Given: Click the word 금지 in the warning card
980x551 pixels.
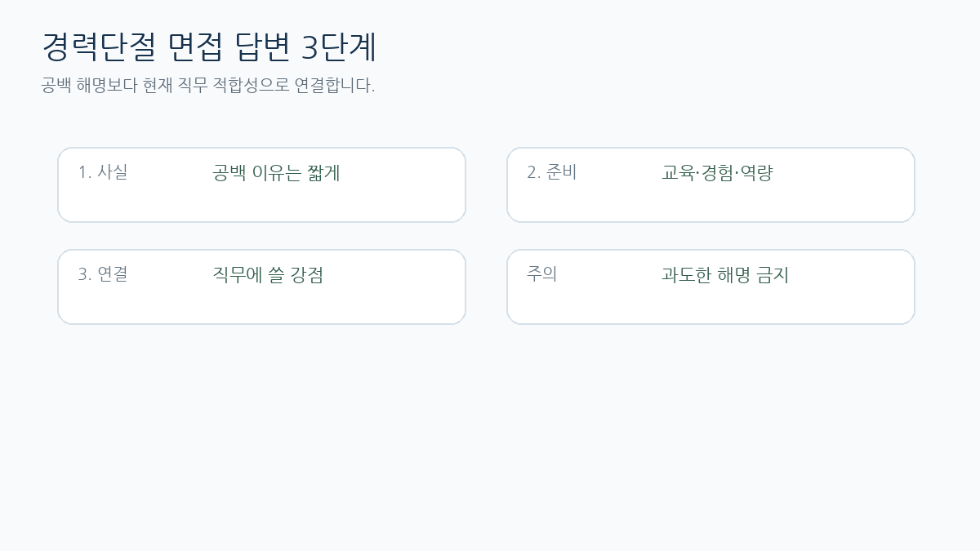Looking at the screenshot, I should coord(773,275).
